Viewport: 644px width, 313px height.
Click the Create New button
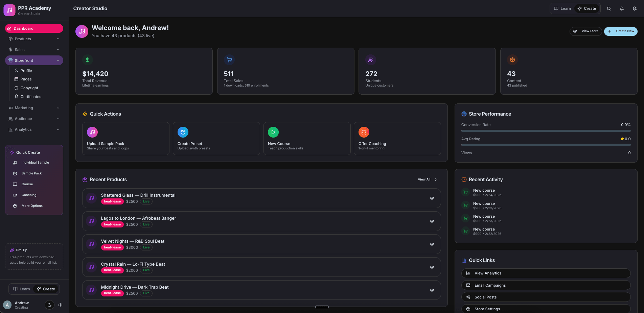click(621, 31)
